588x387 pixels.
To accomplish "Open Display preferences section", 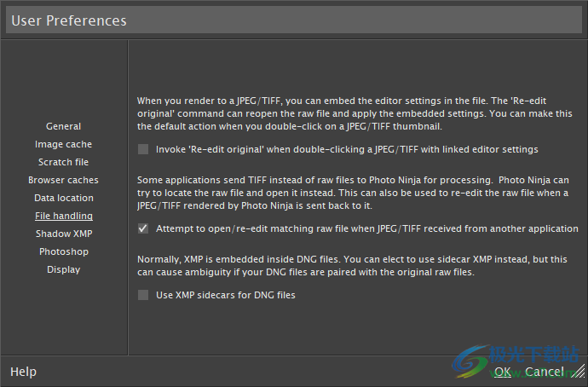I will (63, 269).
